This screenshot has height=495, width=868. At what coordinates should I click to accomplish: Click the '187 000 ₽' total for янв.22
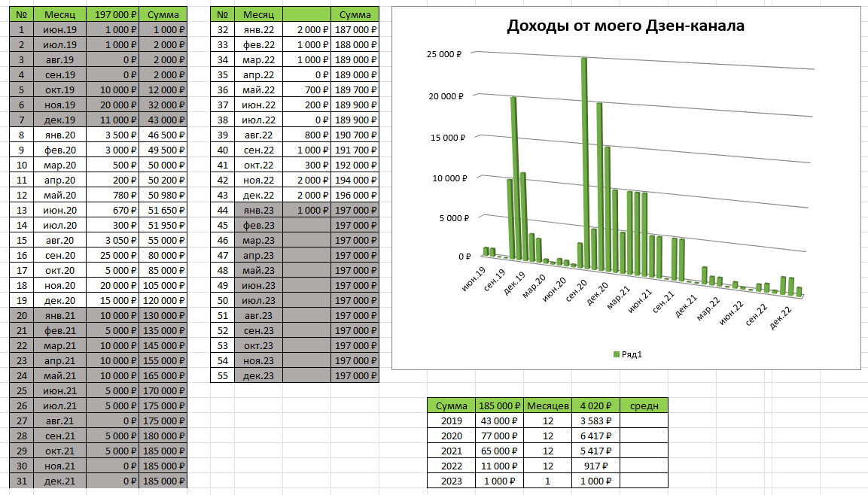tap(355, 30)
